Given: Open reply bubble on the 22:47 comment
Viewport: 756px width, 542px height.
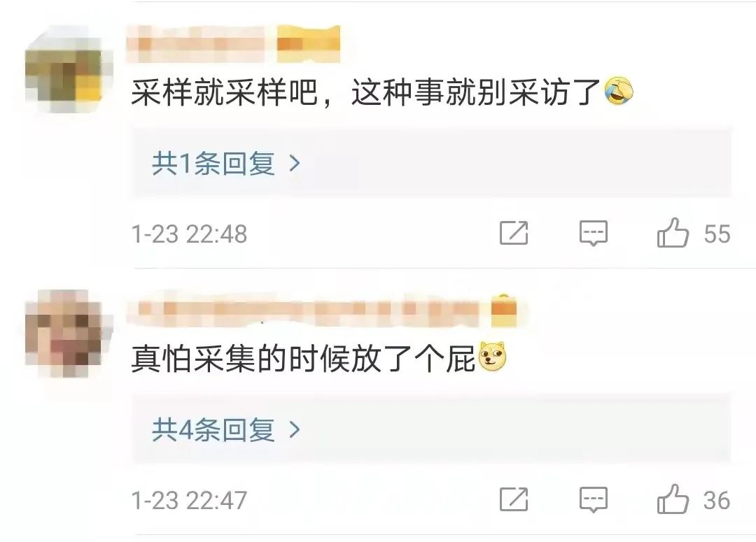Looking at the screenshot, I should click(593, 499).
